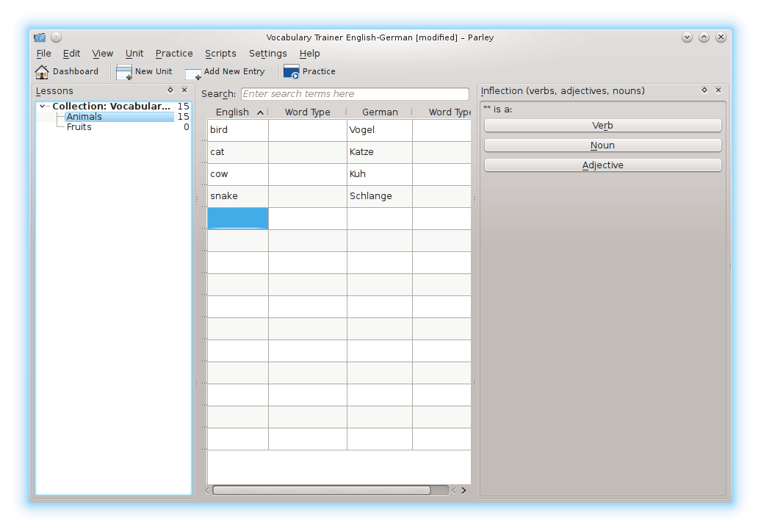Collapse the Collection: Vocabulary tree node

[43, 107]
